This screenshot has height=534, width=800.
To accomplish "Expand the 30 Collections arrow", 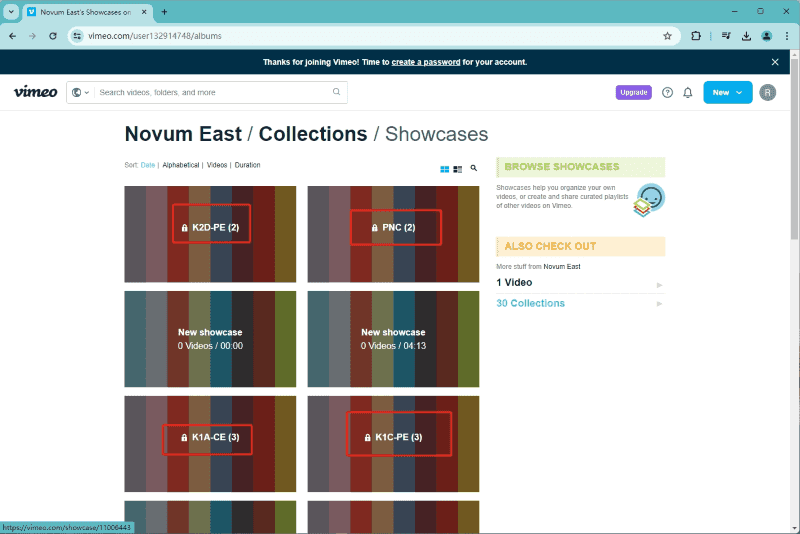I will point(659,303).
